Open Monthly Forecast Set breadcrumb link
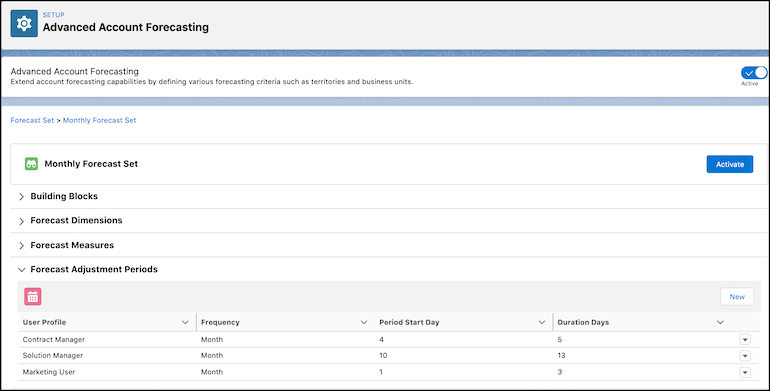 99,120
